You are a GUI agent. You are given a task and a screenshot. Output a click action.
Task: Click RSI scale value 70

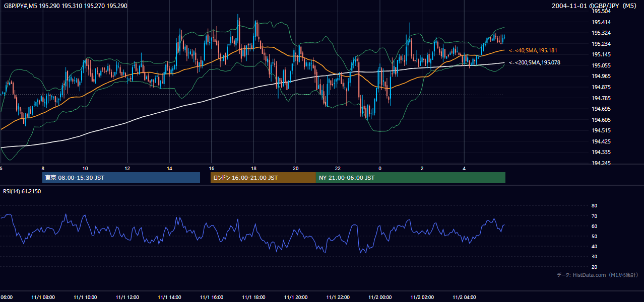pos(594,216)
